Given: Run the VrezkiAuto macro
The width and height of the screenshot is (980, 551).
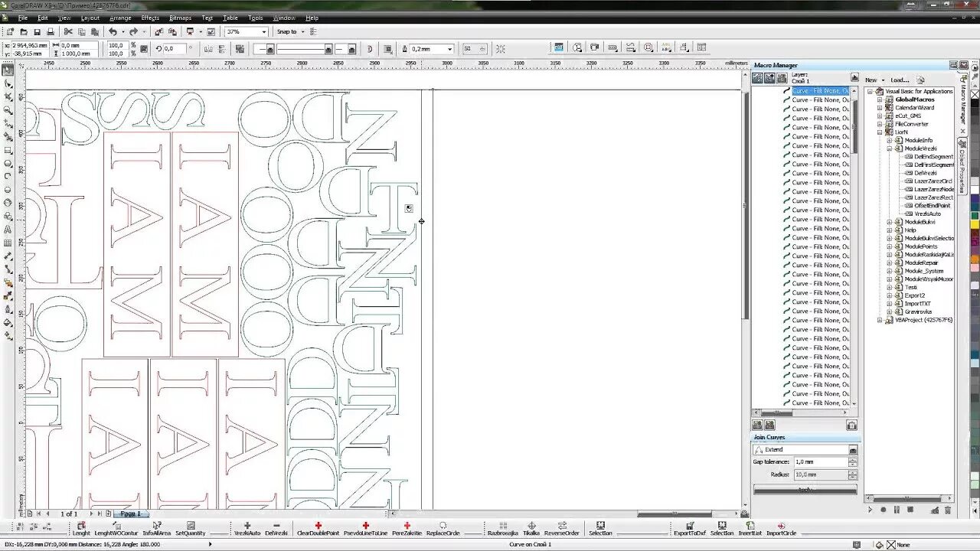Looking at the screenshot, I should coord(247,529).
